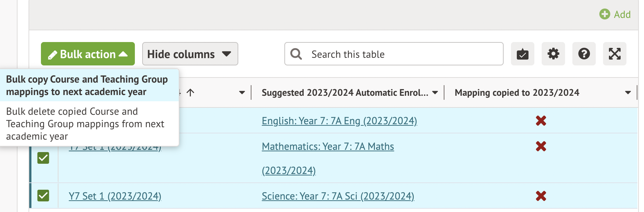The height and width of the screenshot is (212, 644).
Task: Open Suggested Automatic Enrol column dropdown arrow
Action: pos(435,92)
